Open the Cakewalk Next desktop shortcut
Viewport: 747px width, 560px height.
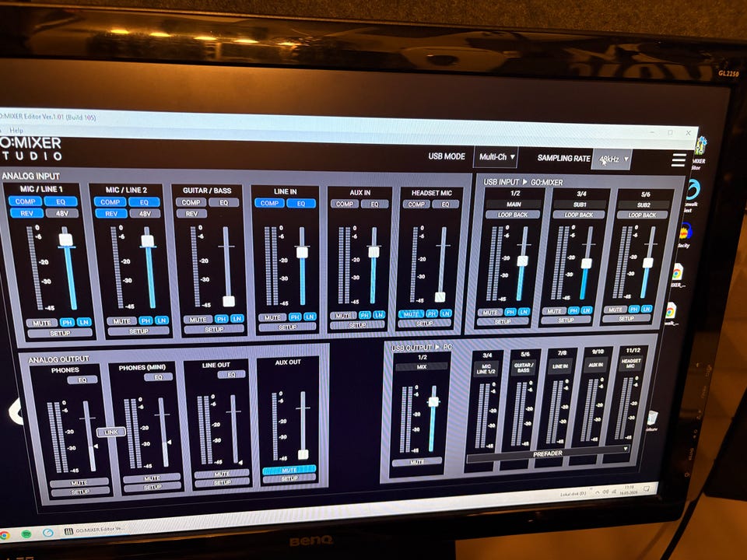coord(692,195)
